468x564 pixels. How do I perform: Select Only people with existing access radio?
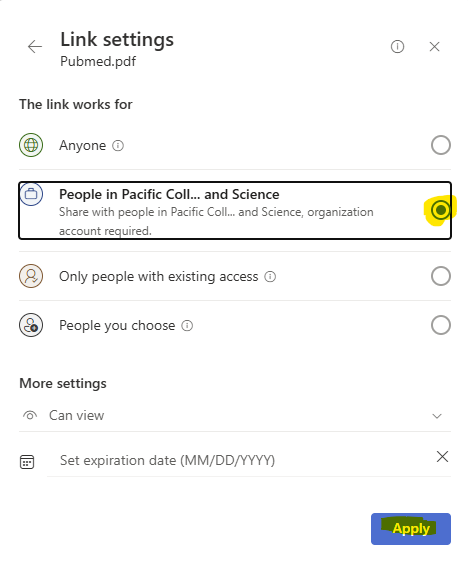[x=441, y=276]
